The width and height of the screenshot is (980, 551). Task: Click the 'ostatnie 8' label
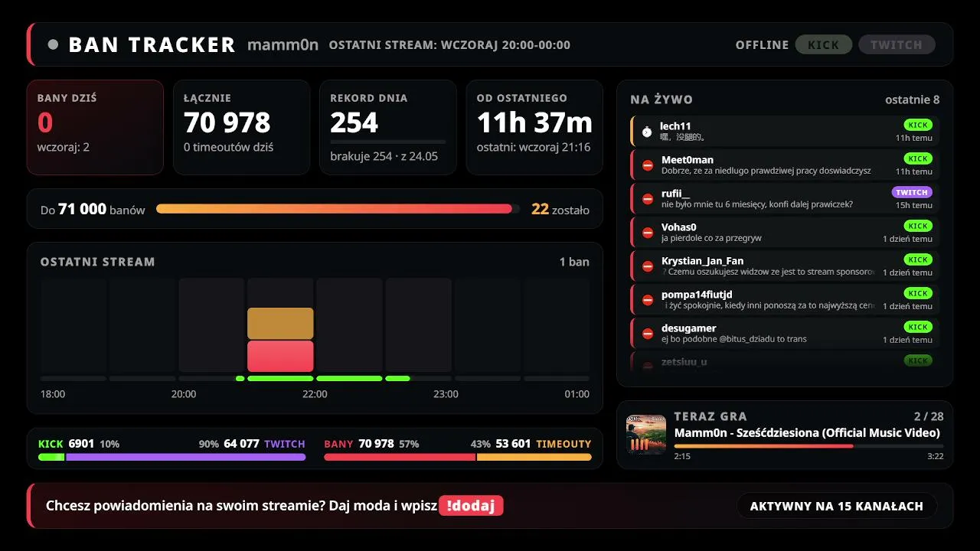pyautogui.click(x=913, y=99)
